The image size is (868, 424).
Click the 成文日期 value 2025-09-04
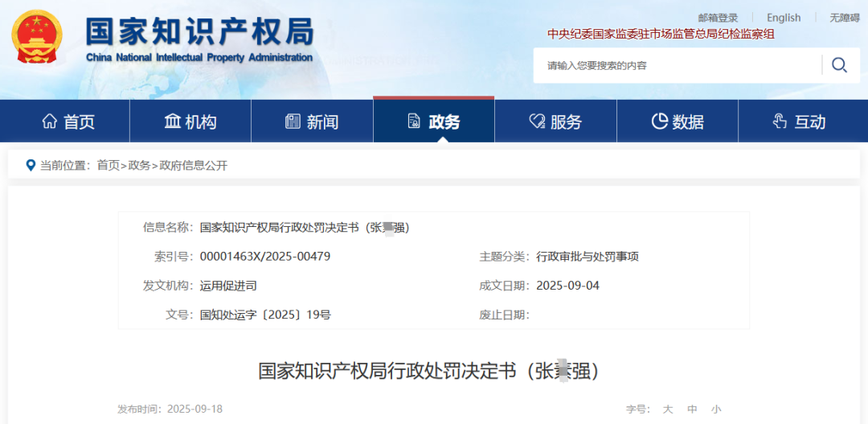click(x=567, y=286)
